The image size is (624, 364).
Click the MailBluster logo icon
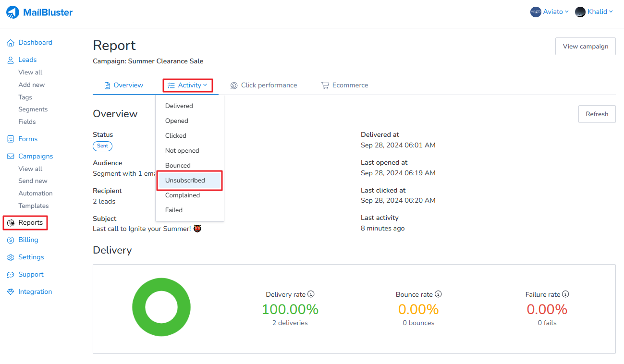tap(13, 12)
